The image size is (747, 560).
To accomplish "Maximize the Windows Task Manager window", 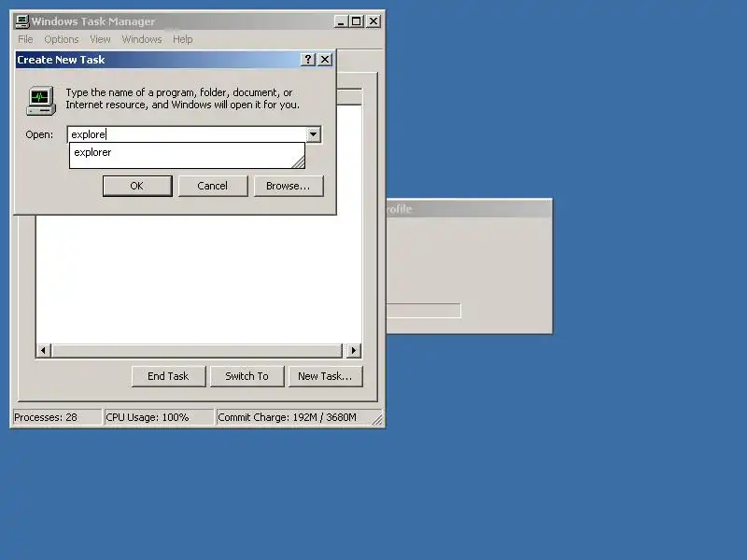I will 357,21.
